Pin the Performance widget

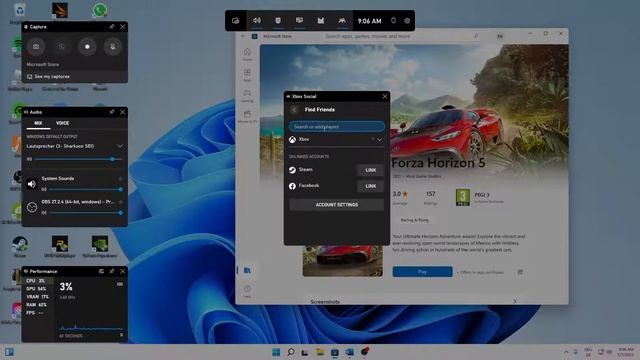111,271
